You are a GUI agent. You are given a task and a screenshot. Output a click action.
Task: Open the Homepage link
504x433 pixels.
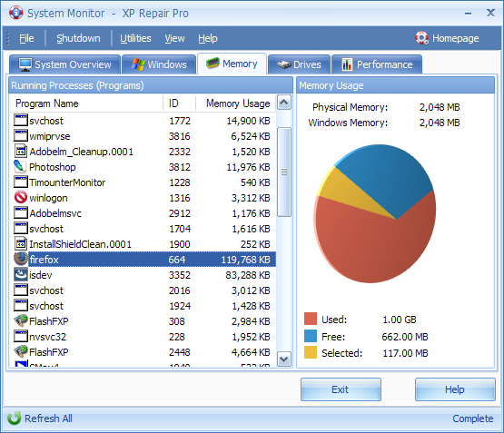point(456,38)
